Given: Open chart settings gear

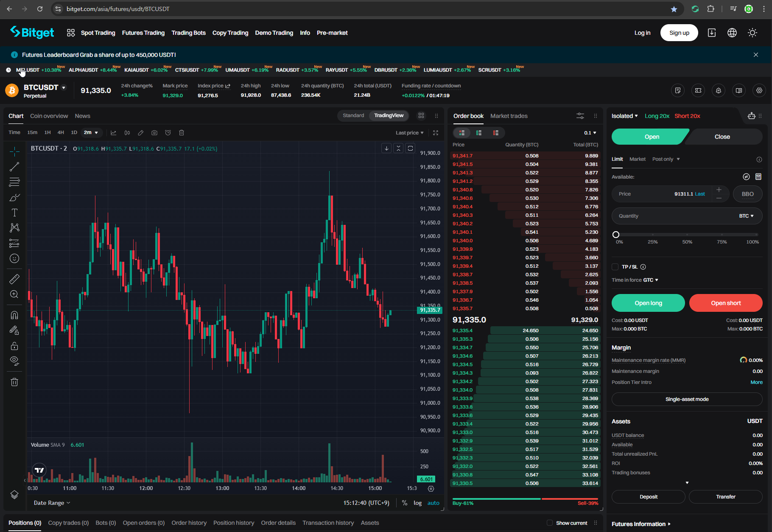Looking at the screenshot, I should 431,489.
